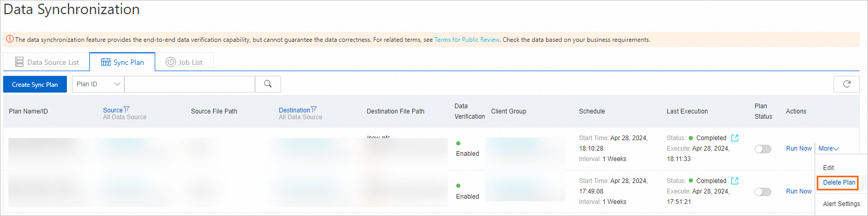Open Alert Settings from the menu
The height and width of the screenshot is (216, 868).
click(x=841, y=204)
